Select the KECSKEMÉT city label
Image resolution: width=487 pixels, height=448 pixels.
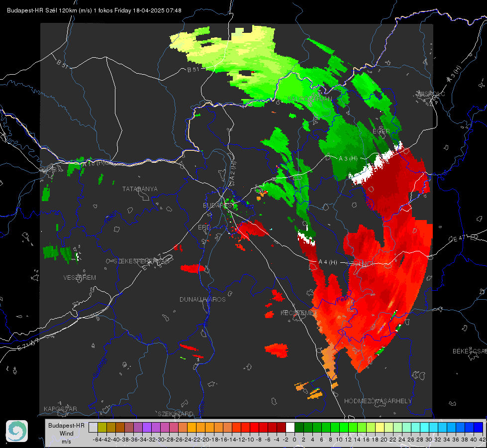pyautogui.click(x=299, y=313)
